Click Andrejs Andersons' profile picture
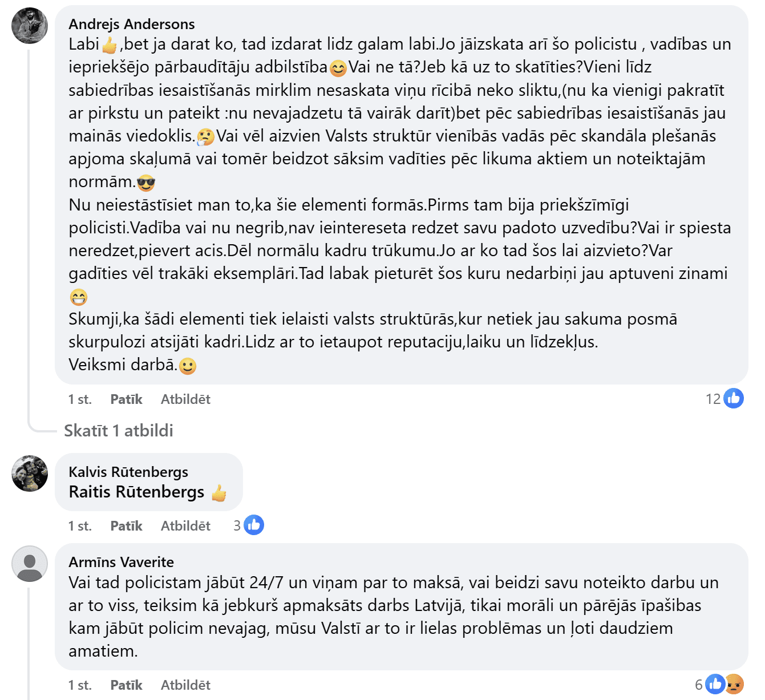 click(x=30, y=26)
